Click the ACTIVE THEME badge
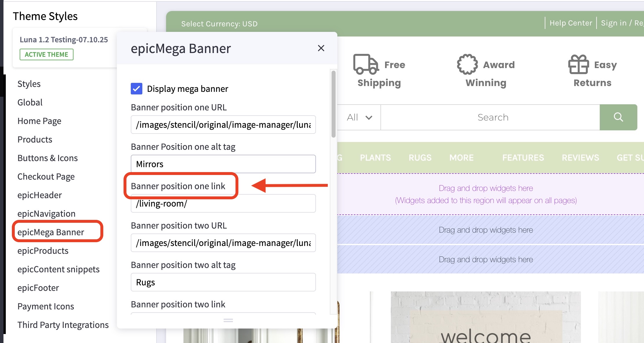Screen dimensions: 644x343 pyautogui.click(x=46, y=54)
